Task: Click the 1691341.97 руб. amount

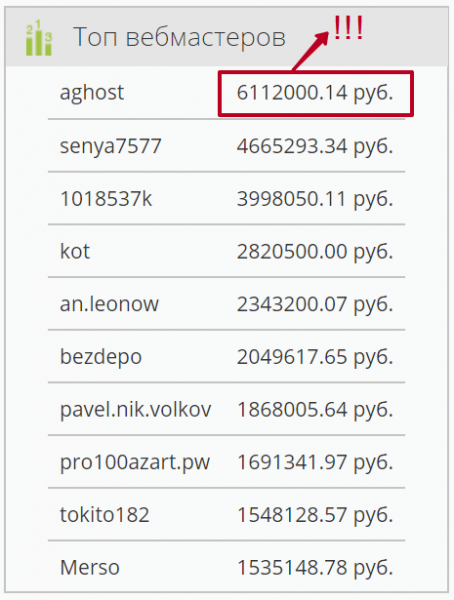Action: pyautogui.click(x=315, y=462)
